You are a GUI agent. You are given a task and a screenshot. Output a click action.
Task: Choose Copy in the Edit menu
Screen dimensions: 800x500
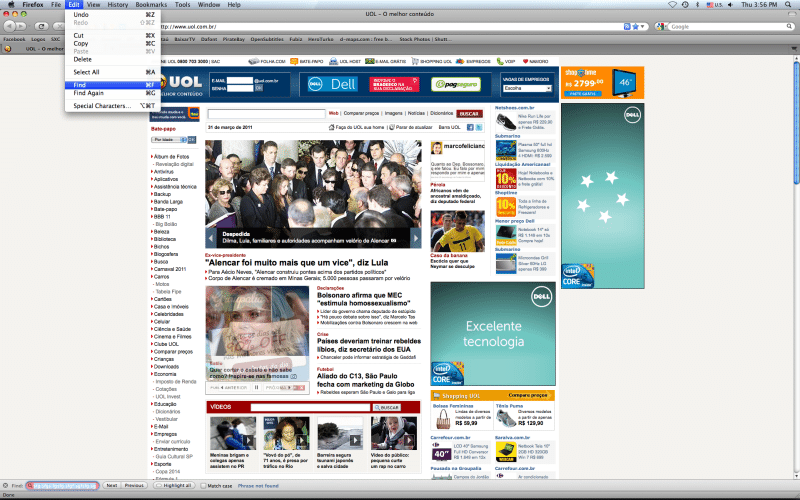pyautogui.click(x=112, y=43)
